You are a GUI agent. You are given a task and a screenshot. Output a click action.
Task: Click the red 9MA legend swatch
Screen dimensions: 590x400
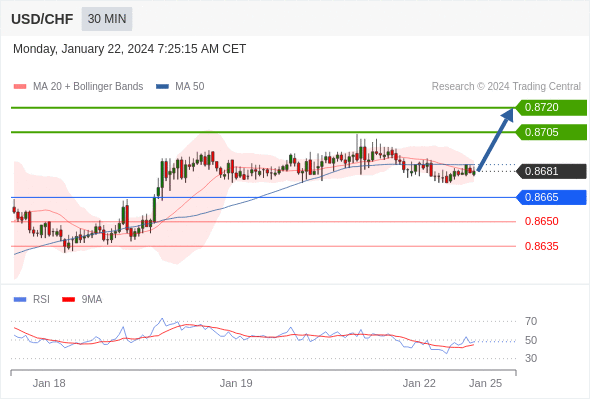coord(68,300)
